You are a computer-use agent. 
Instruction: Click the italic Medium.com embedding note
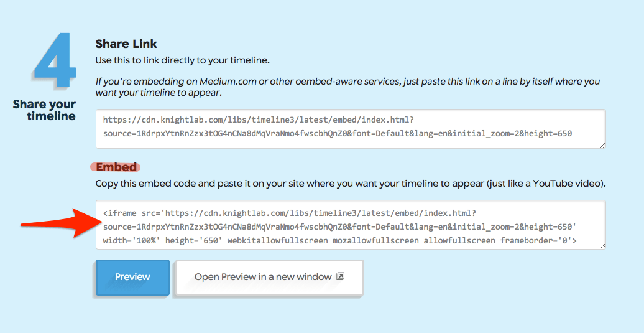[x=347, y=87]
